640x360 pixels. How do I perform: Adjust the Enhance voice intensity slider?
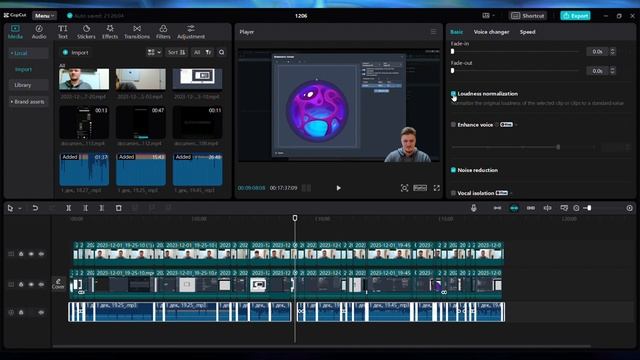click(x=558, y=147)
